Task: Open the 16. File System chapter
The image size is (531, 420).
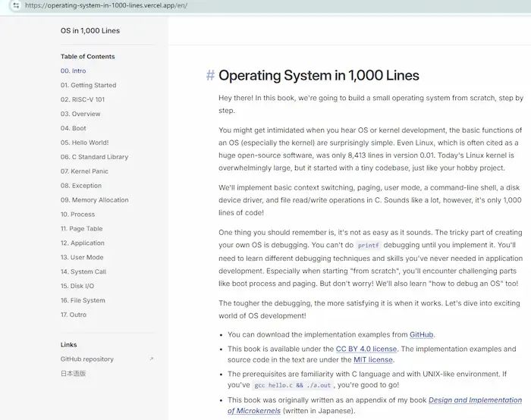Action: click(x=83, y=300)
